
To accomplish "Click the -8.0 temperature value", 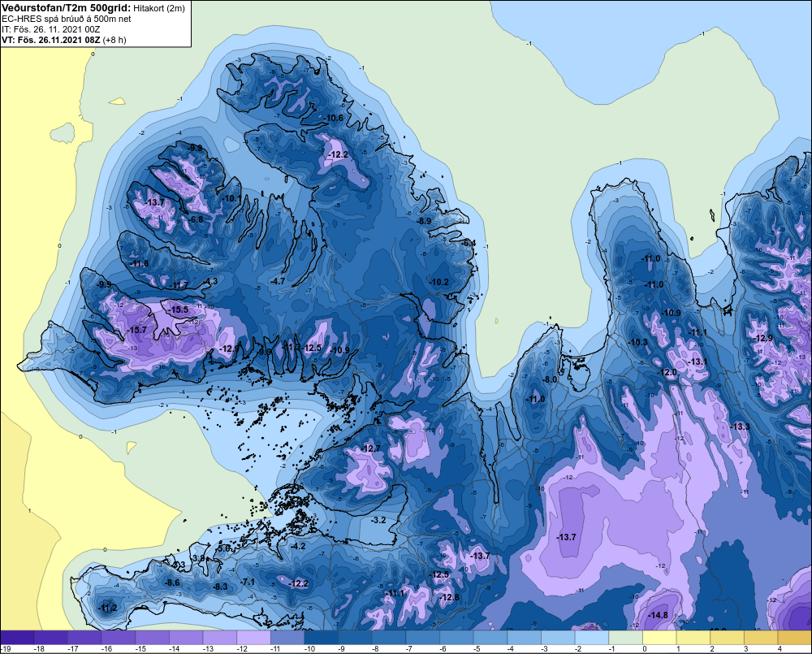I will click(x=550, y=379).
